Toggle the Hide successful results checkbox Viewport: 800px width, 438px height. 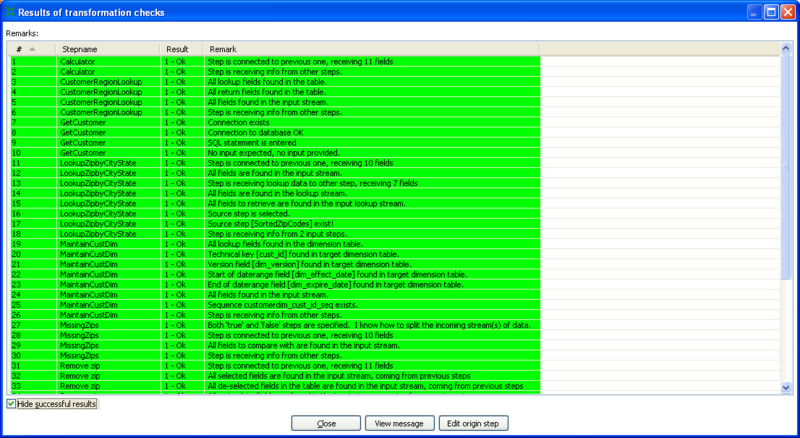point(12,404)
